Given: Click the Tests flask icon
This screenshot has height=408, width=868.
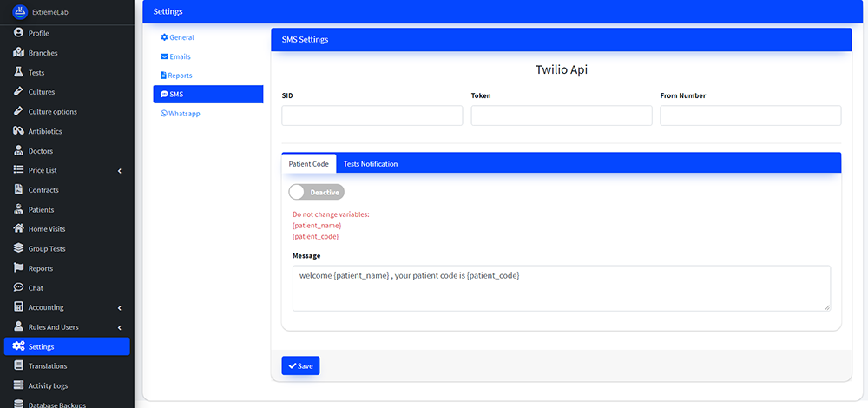Looking at the screenshot, I should pyautogui.click(x=19, y=73).
